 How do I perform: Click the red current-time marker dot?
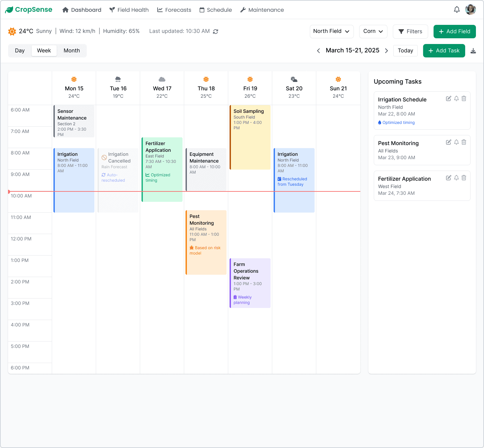click(9, 191)
